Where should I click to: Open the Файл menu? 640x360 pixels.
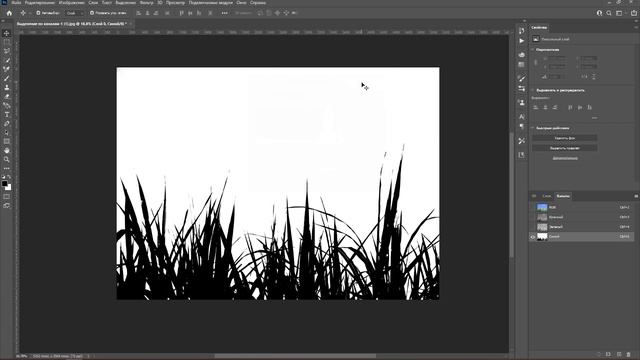pyautogui.click(x=16, y=2)
